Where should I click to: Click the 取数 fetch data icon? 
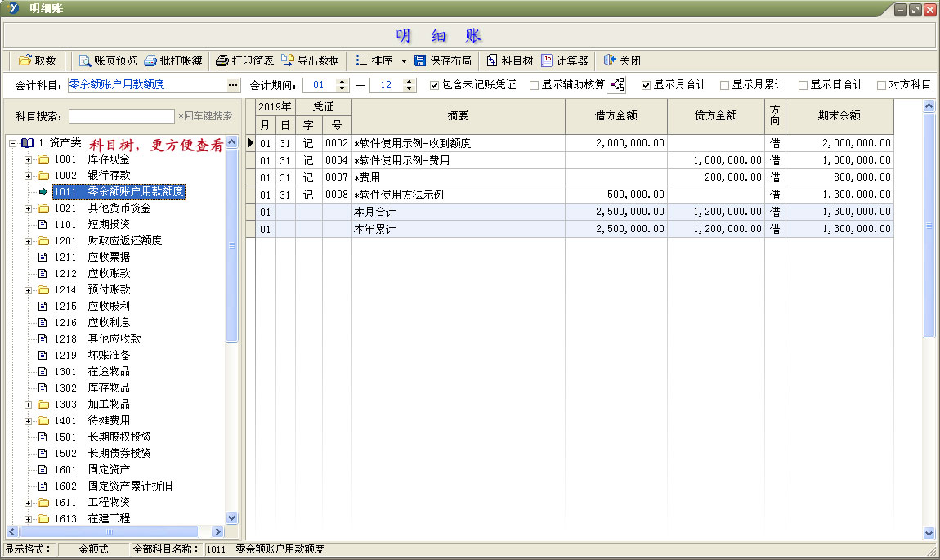point(25,60)
